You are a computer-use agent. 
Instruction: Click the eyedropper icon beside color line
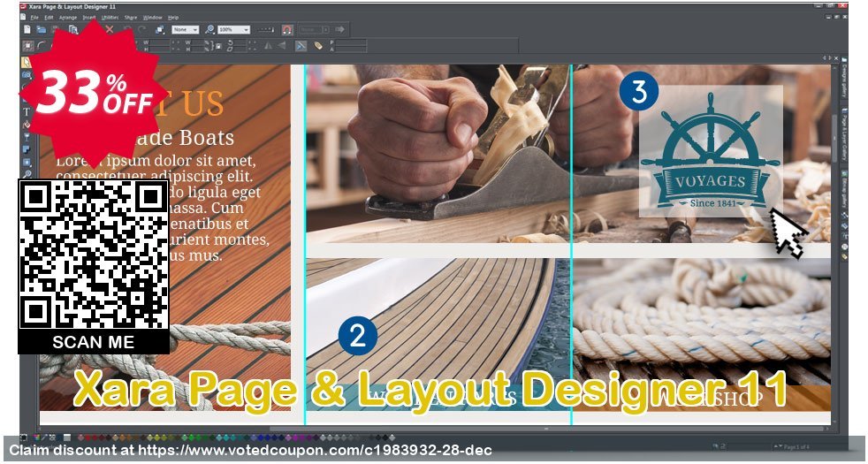click(x=46, y=437)
